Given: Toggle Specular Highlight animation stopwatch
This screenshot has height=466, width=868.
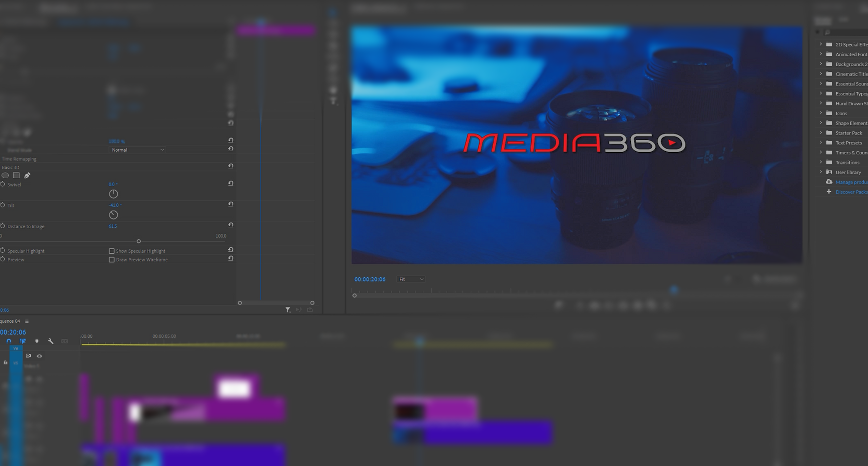Looking at the screenshot, I should point(3,251).
